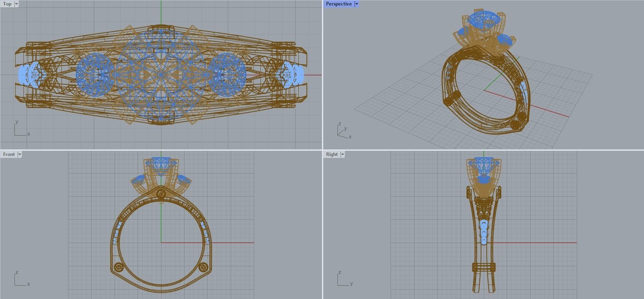Image resolution: width=644 pixels, height=299 pixels.
Task: Click the Top viewport title label
Action: (7, 4)
